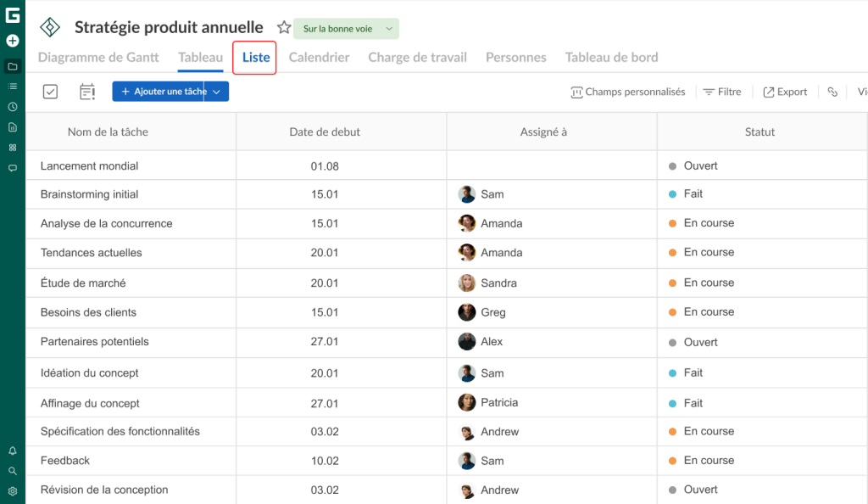Image resolution: width=868 pixels, height=504 pixels.
Task: Open the grid apps icon in sidebar
Action: [x=12, y=148]
